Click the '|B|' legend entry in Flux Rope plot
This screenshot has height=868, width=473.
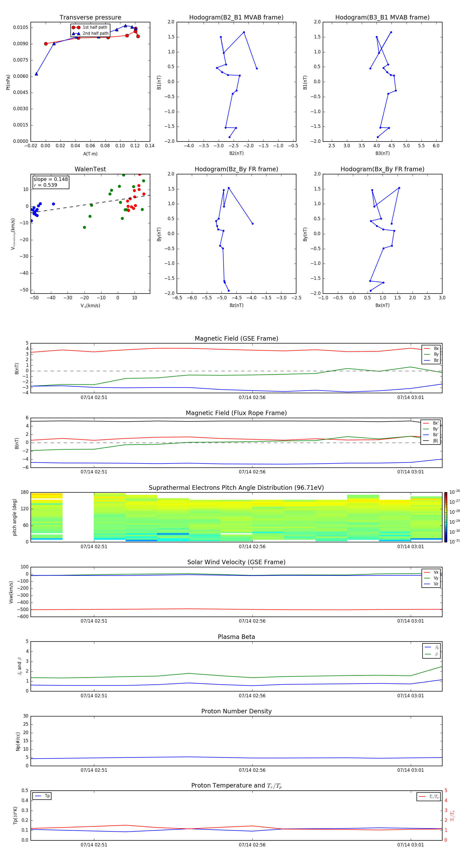(x=431, y=441)
